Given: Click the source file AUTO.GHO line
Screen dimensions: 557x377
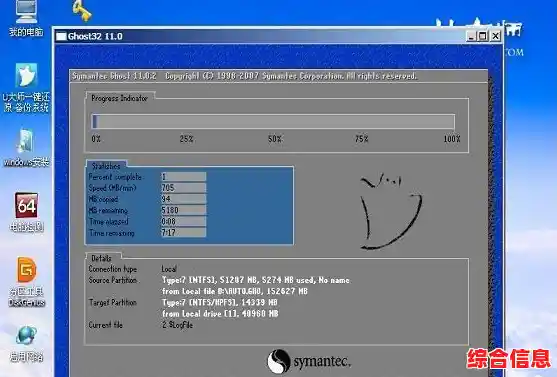Looking at the screenshot, I should pos(235,291).
